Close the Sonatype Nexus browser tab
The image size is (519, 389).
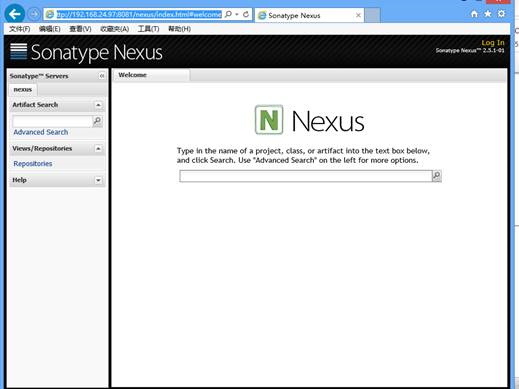pyautogui.click(x=358, y=15)
